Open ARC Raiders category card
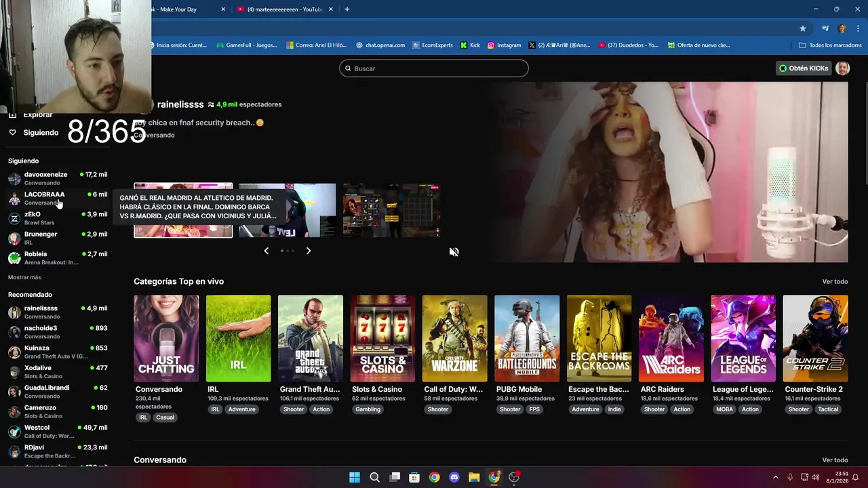 [x=671, y=338]
